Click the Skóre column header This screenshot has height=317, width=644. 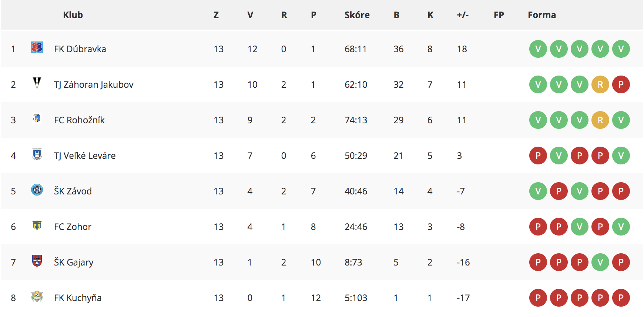pyautogui.click(x=357, y=15)
